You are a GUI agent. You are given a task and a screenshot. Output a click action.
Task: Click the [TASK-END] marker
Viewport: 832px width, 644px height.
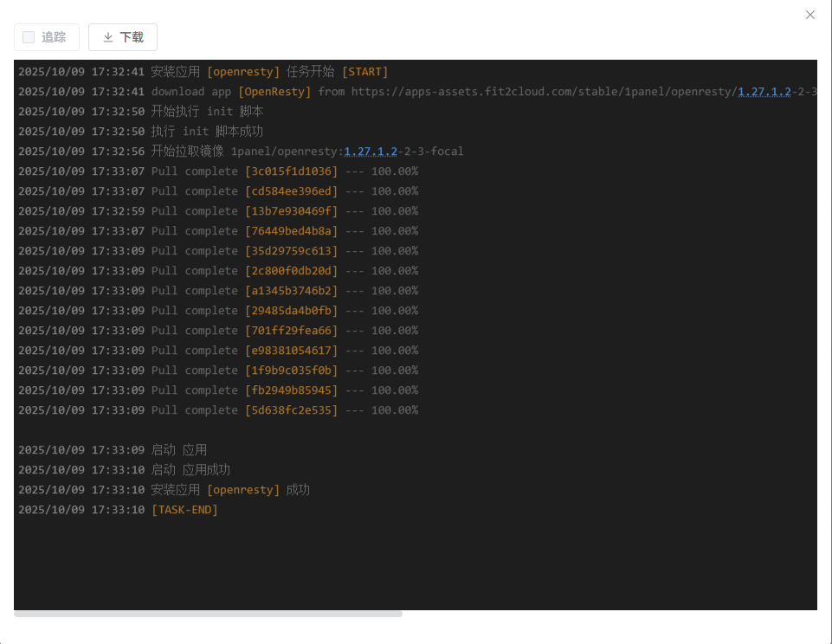[x=184, y=510]
